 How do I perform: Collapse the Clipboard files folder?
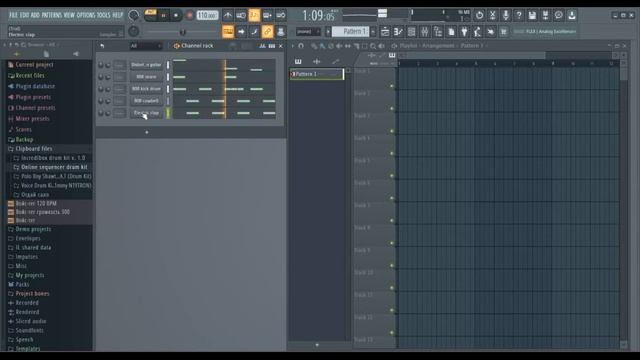pos(34,149)
